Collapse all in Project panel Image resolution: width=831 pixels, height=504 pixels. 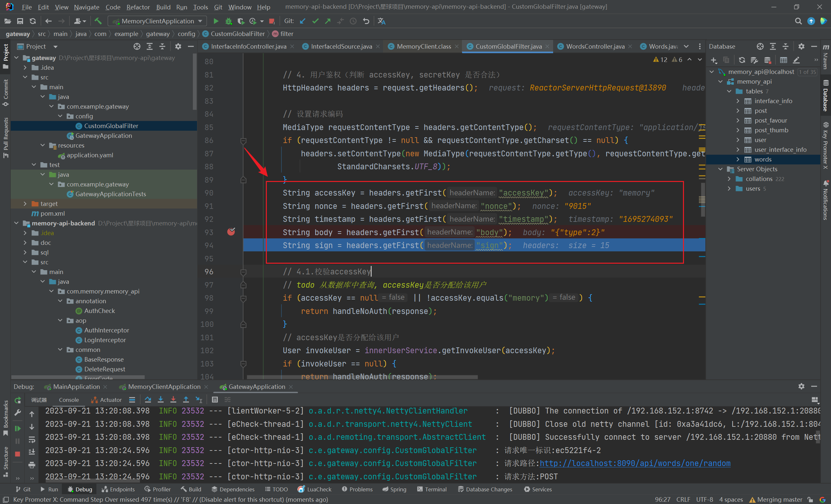[162, 46]
